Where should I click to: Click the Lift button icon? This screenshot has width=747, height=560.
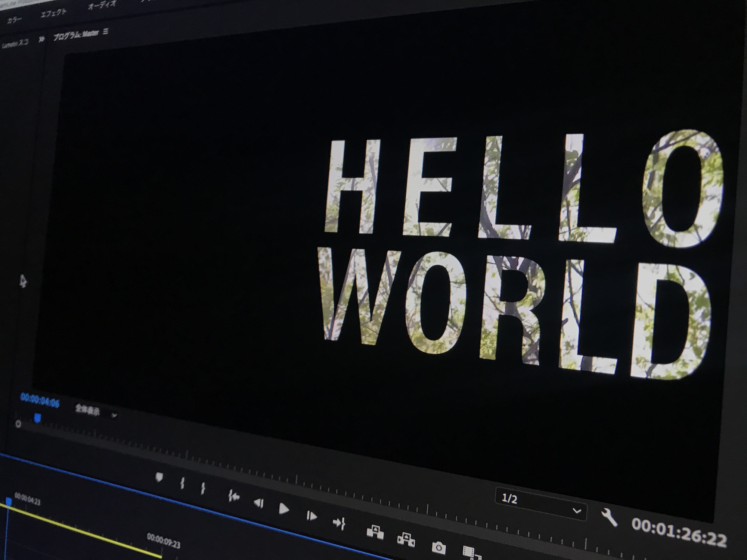tap(375, 532)
